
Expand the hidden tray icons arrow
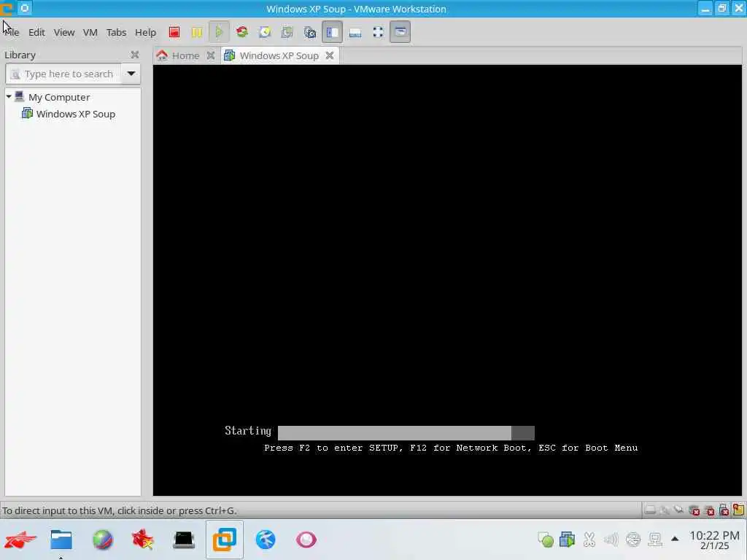tap(675, 539)
